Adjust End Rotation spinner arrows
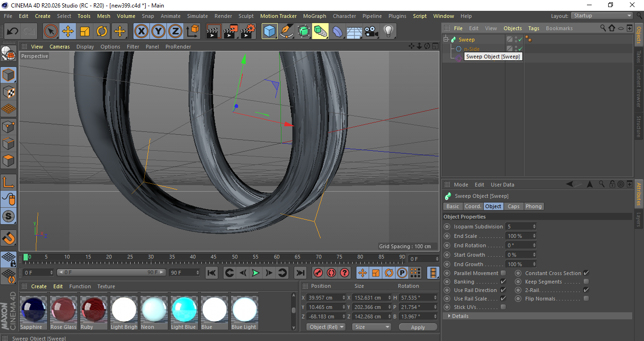The width and height of the screenshot is (644, 341). pyautogui.click(x=534, y=245)
